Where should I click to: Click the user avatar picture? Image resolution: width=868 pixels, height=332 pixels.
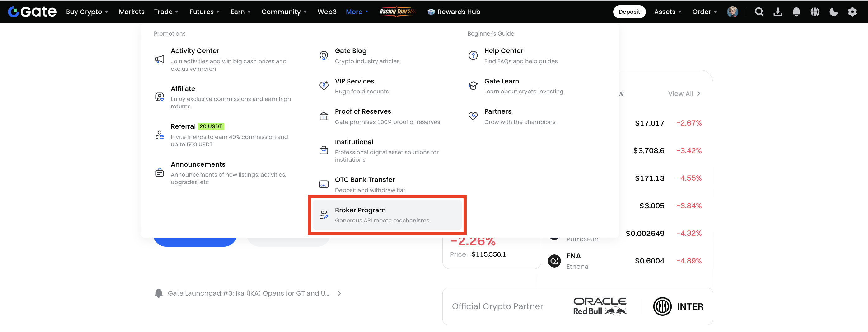(732, 12)
